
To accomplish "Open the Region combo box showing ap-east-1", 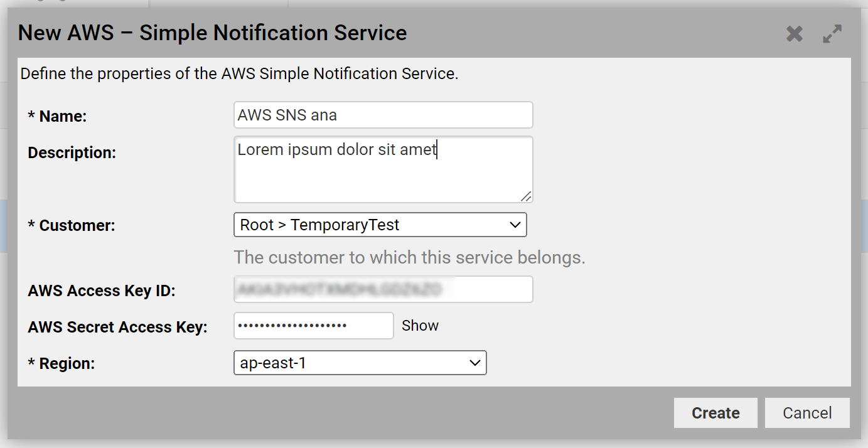I will (360, 363).
